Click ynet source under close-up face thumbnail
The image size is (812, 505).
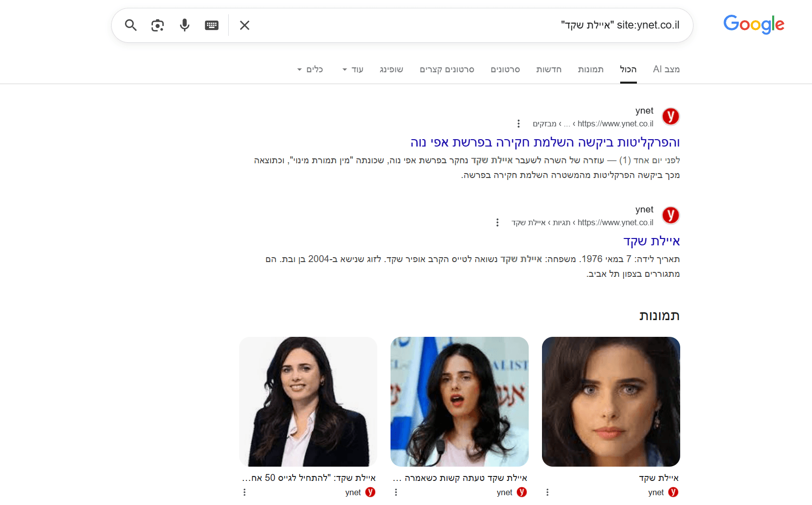point(663,492)
